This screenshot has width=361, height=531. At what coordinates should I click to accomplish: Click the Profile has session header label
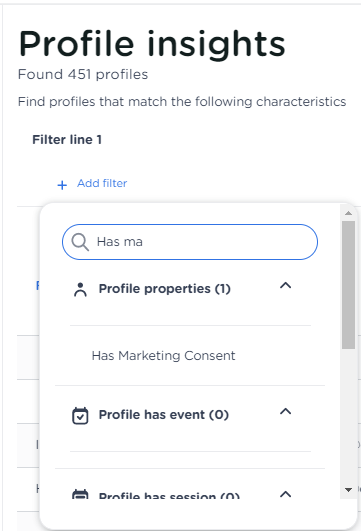169,496
